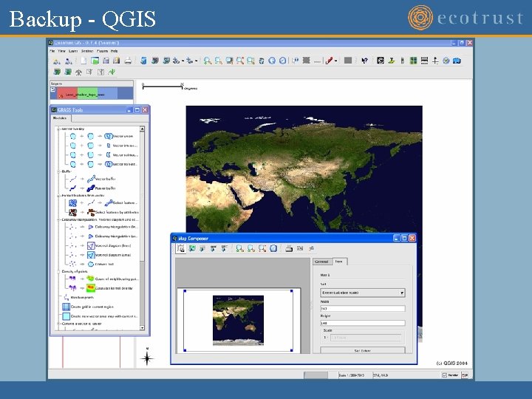Click the Height input field
This screenshot has width=532, height=399.
point(362,323)
